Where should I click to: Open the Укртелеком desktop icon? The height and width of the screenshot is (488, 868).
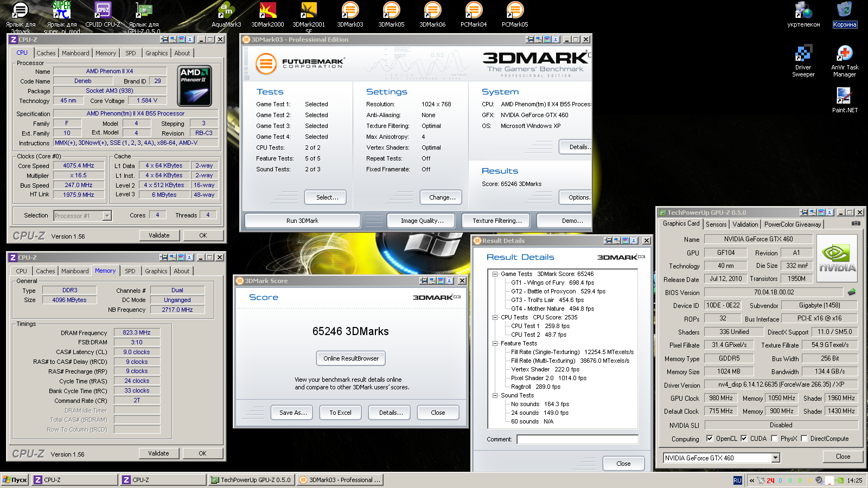pos(803,15)
